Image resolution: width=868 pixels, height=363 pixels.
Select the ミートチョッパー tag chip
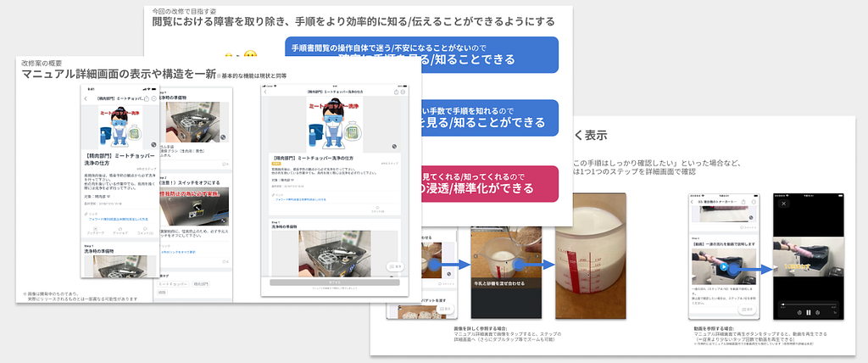pos(173,284)
